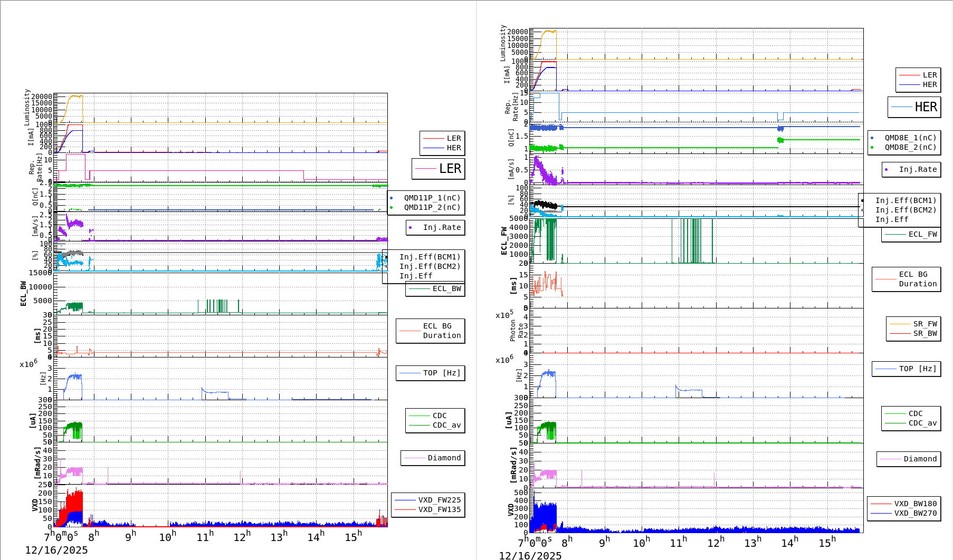This screenshot has height=560, width=953.
Task: Select the ECL_FW legend entry
Action: point(911,235)
